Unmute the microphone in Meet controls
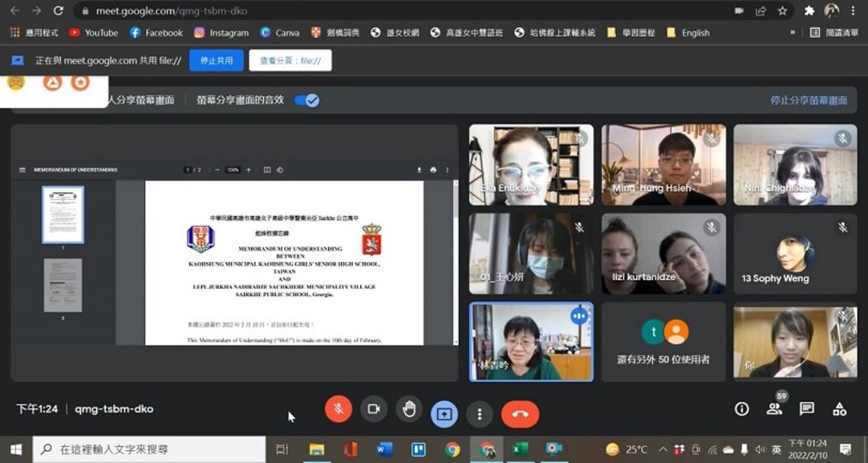 coord(338,409)
